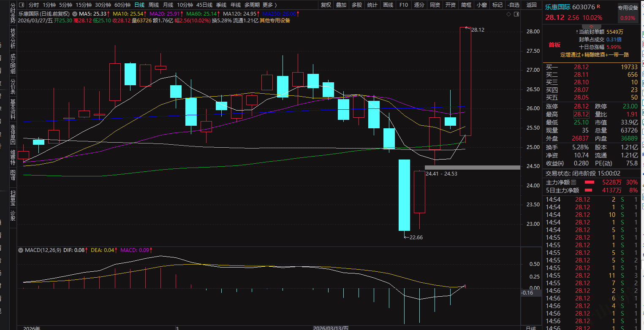
Task: Open 专用设备 sector link
Action: pos(628,8)
